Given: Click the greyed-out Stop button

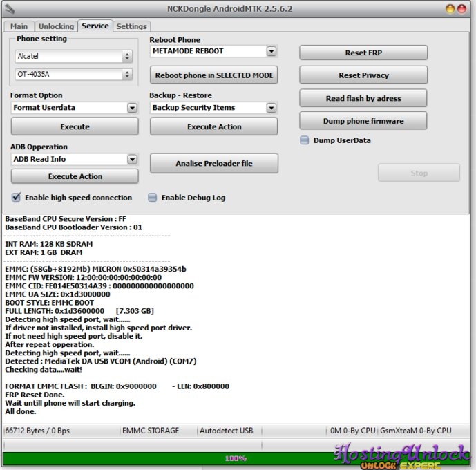Looking at the screenshot, I should 419,173.
